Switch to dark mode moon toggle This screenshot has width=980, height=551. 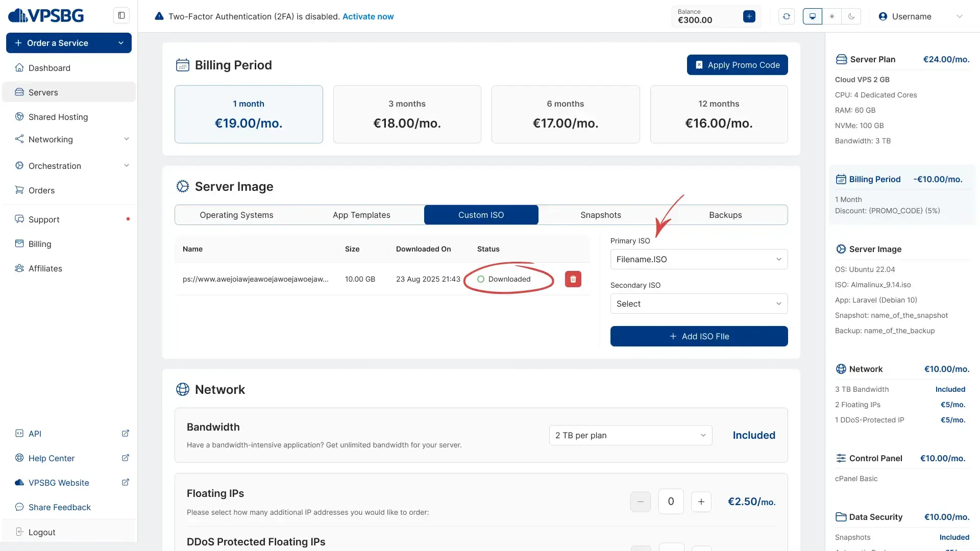tap(851, 16)
